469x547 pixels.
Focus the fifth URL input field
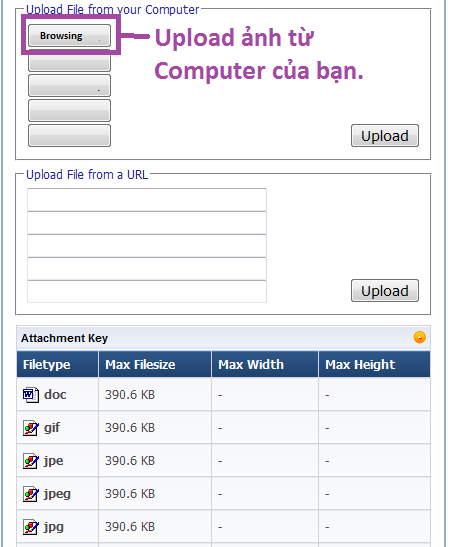coord(147,292)
